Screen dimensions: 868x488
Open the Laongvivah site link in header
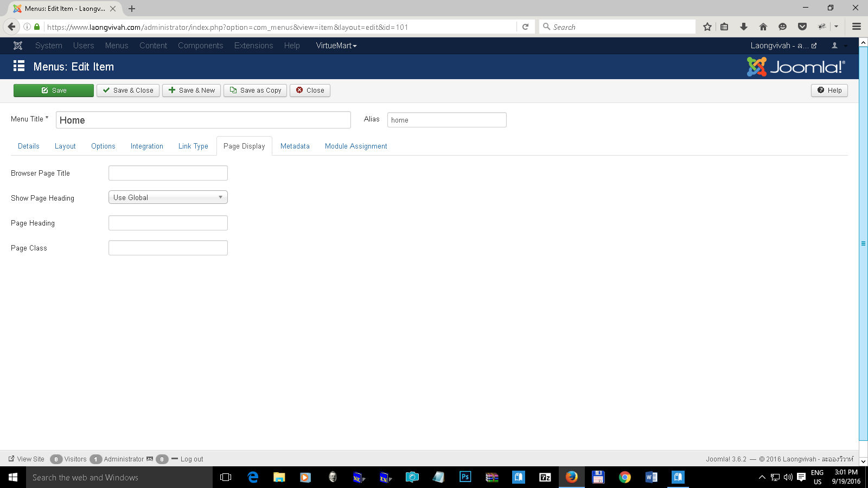[x=783, y=46]
